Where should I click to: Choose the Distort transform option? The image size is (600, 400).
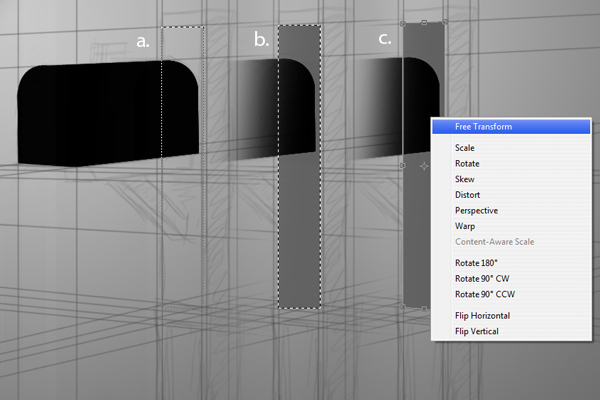pos(511,195)
